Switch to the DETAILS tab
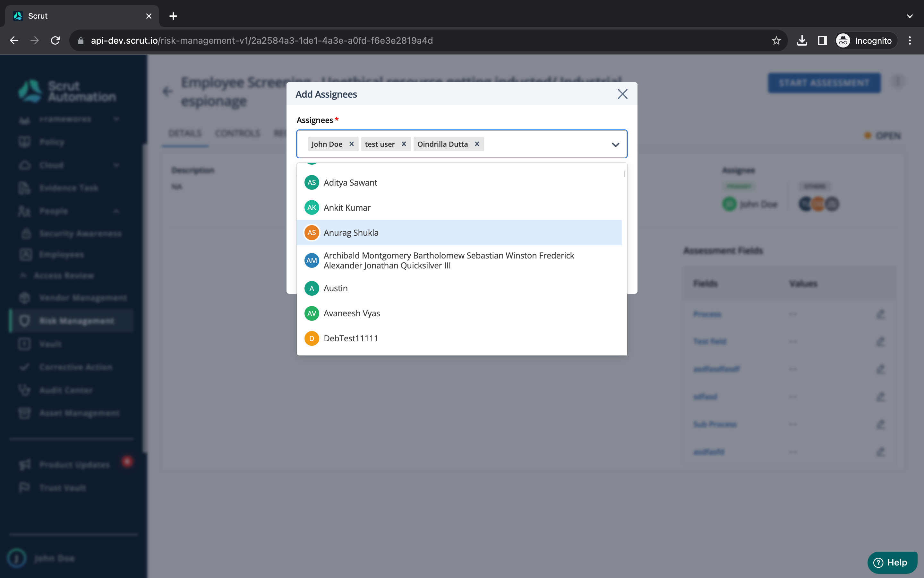 pyautogui.click(x=185, y=133)
